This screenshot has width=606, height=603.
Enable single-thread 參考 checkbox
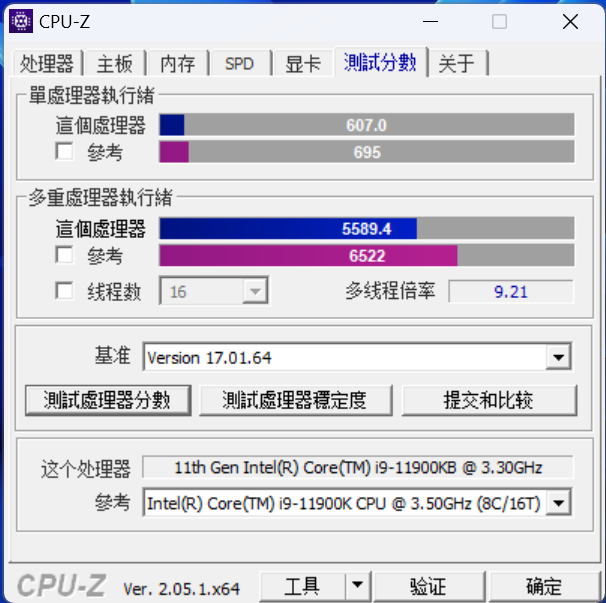tap(64, 151)
